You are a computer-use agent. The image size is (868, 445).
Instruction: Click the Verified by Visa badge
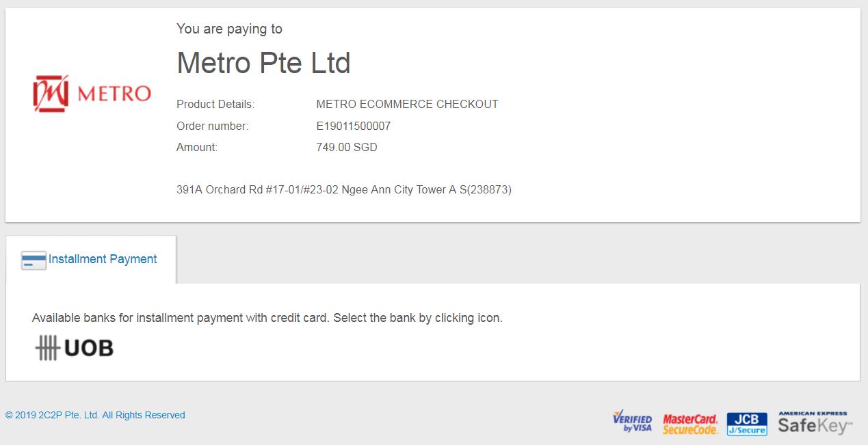(632, 422)
